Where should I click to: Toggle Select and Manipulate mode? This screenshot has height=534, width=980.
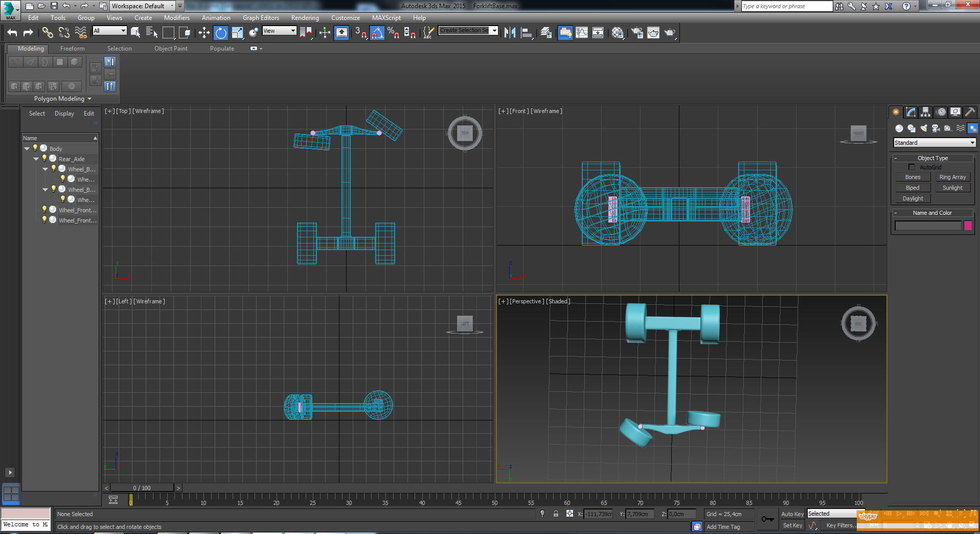point(325,33)
